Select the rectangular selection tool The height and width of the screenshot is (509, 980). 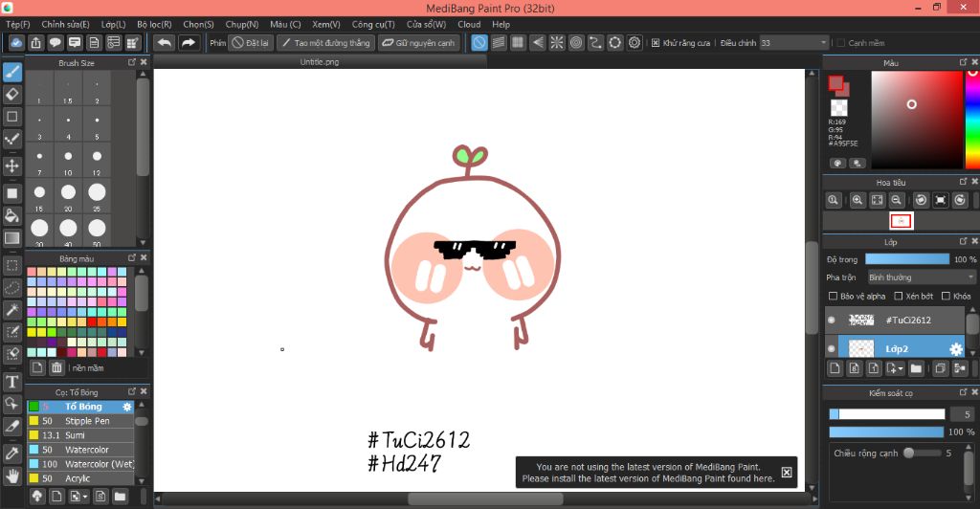coord(11,265)
